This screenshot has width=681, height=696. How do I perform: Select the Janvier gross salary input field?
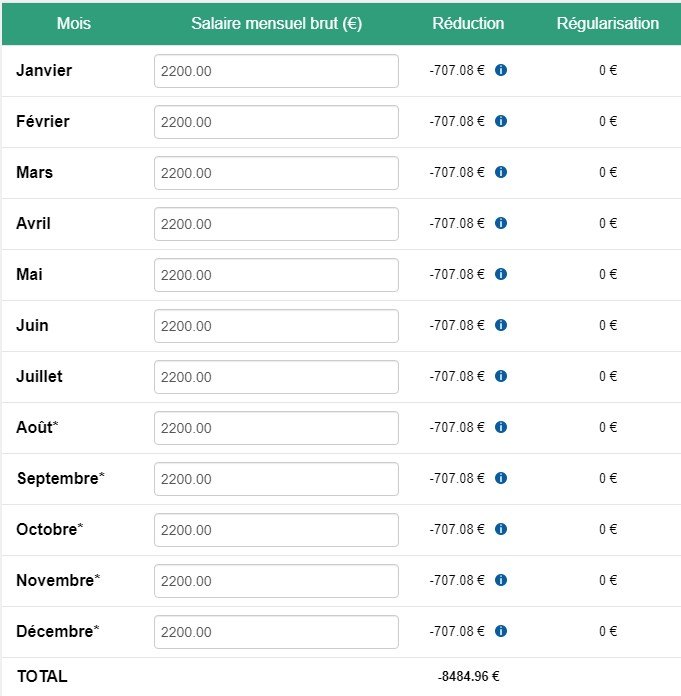(x=276, y=71)
